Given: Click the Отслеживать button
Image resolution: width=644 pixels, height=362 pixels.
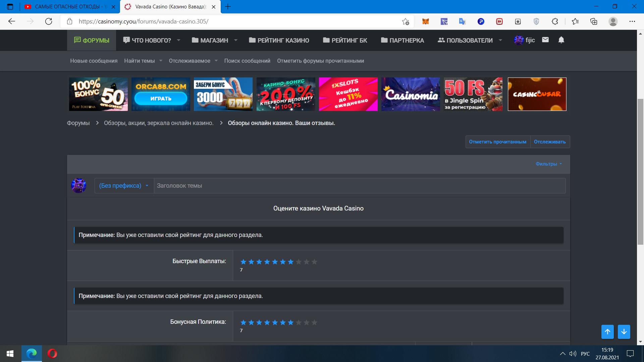Looking at the screenshot, I should coord(550,142).
